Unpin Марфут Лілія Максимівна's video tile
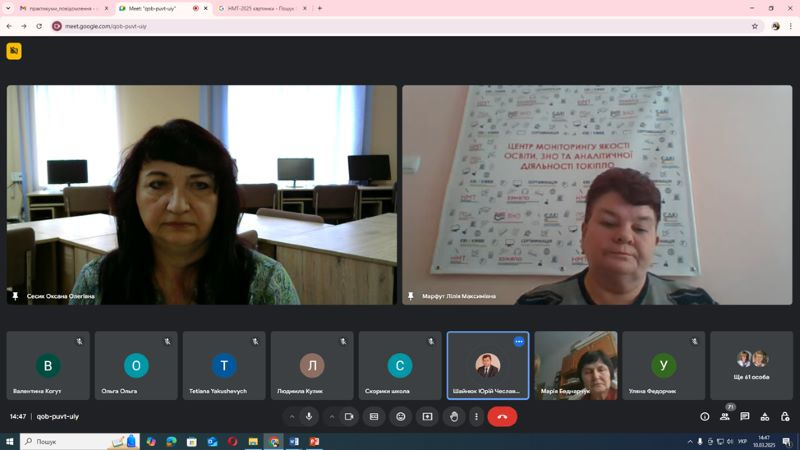 click(411, 296)
